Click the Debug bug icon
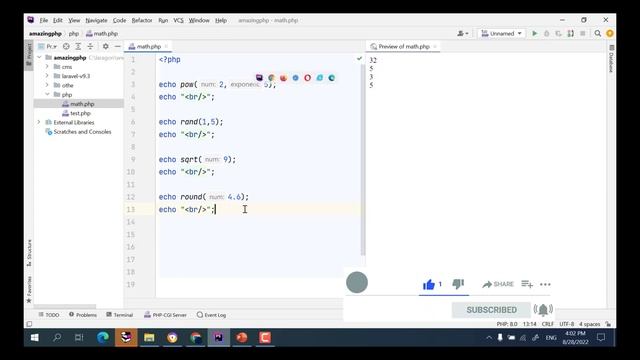640x360 pixels. click(547, 33)
